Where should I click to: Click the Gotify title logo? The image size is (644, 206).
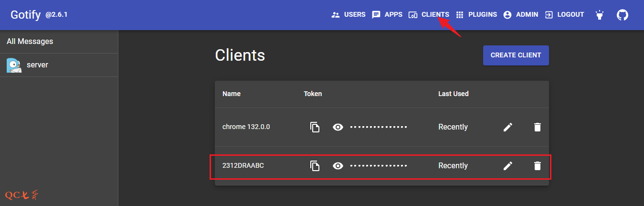pos(26,15)
